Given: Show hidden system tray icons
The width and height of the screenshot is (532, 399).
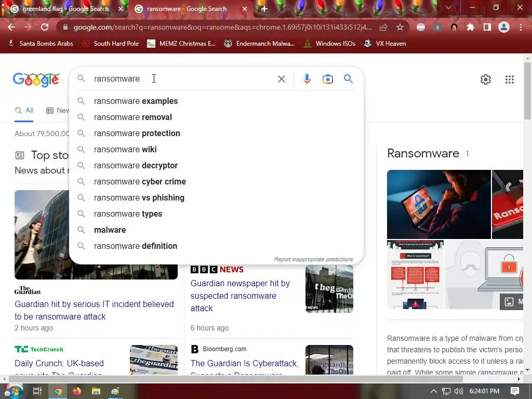Looking at the screenshot, I should (434, 391).
